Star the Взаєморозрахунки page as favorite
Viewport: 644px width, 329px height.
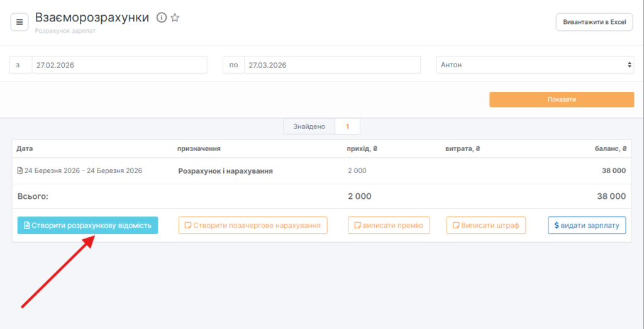click(x=175, y=18)
